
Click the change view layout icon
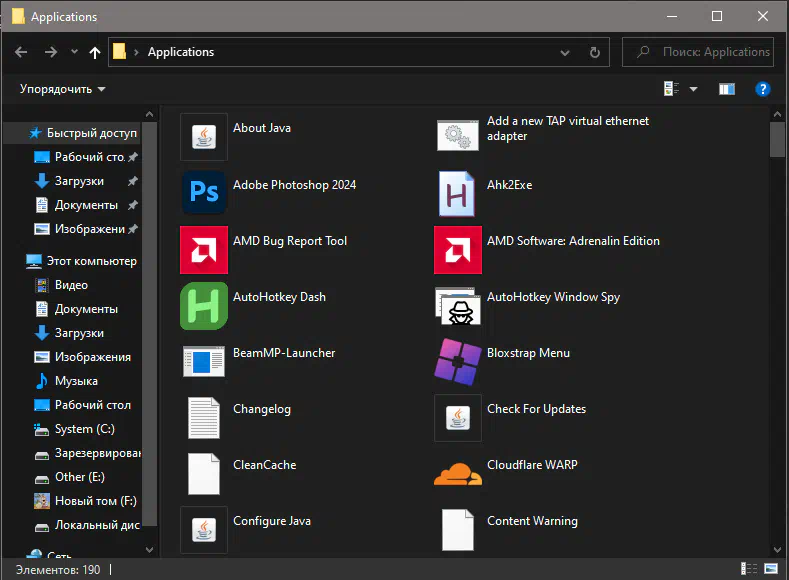(671, 89)
